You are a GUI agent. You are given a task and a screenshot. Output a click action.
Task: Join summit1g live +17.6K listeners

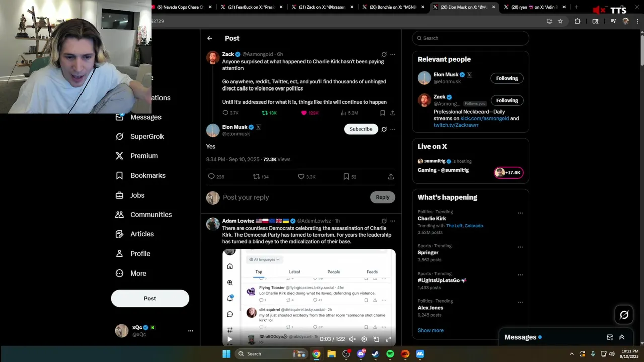point(509,173)
